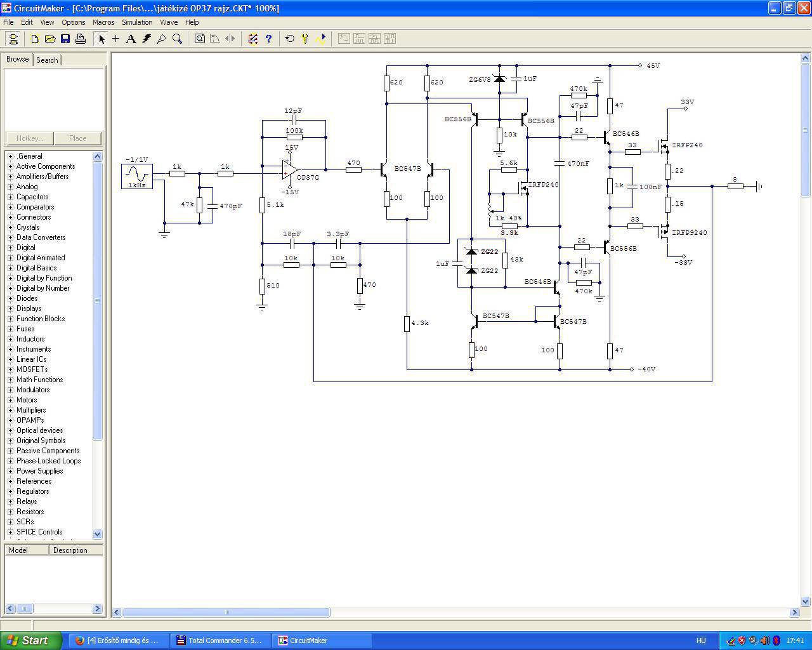Click the HU language indicator
The image size is (812, 650).
(x=701, y=640)
